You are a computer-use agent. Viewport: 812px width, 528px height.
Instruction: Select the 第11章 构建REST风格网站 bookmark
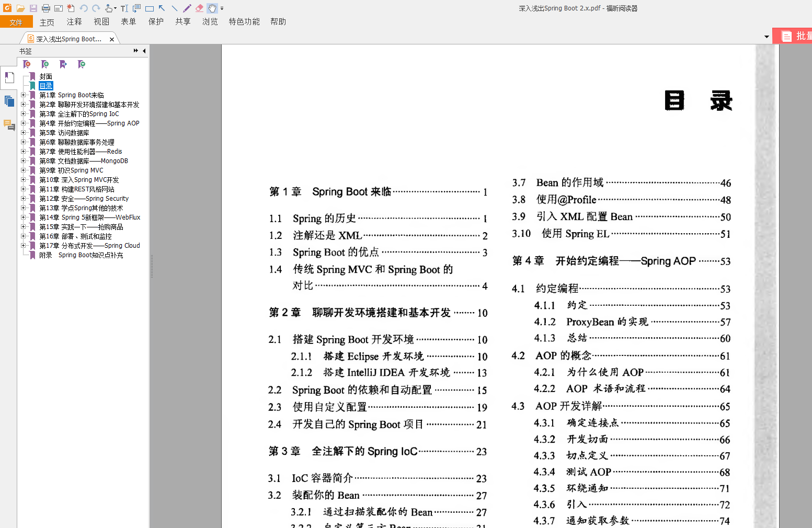pyautogui.click(x=77, y=189)
